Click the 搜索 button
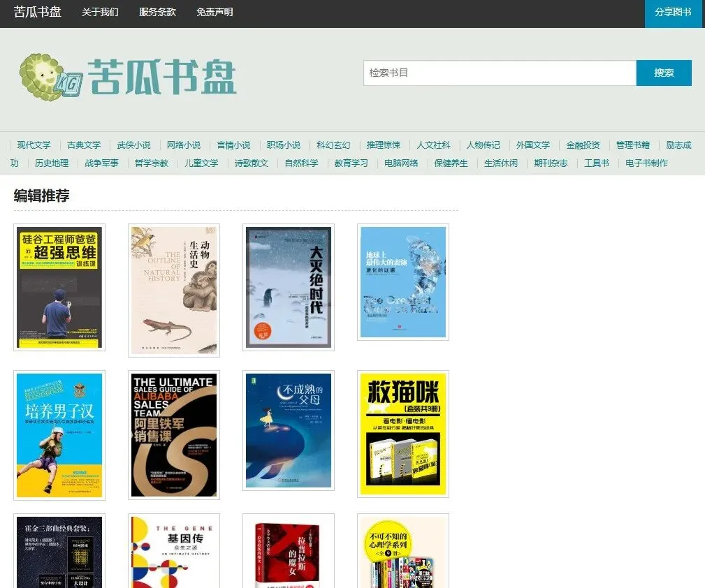Image resolution: width=705 pixels, height=588 pixels. [x=664, y=73]
